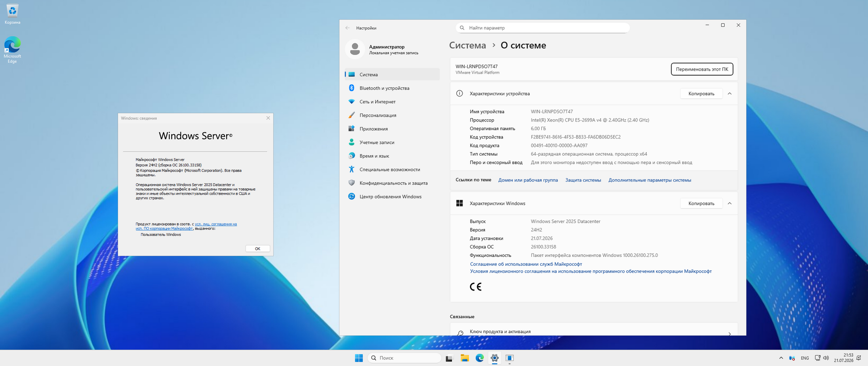The width and height of the screenshot is (868, 366).
Task: Select Учетные записи menu item
Action: point(392,142)
